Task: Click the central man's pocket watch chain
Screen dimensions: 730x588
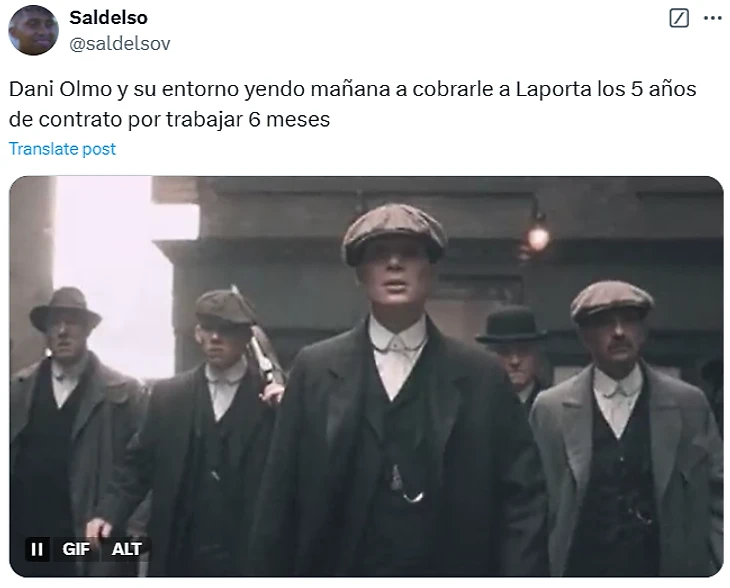Action: click(x=406, y=484)
